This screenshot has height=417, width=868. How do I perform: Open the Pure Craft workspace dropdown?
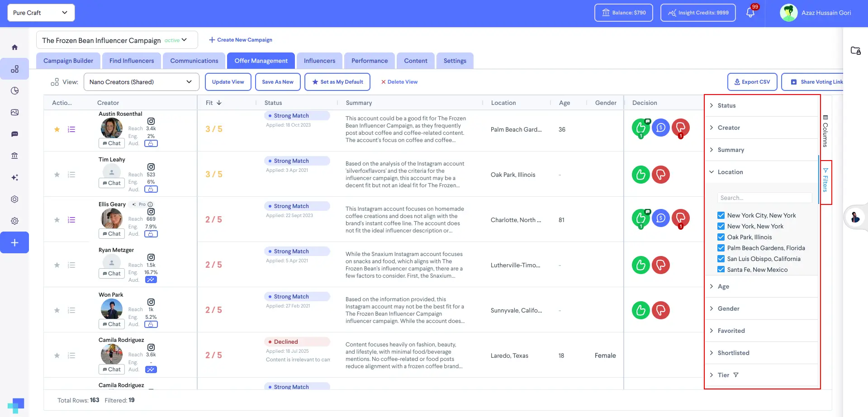41,13
